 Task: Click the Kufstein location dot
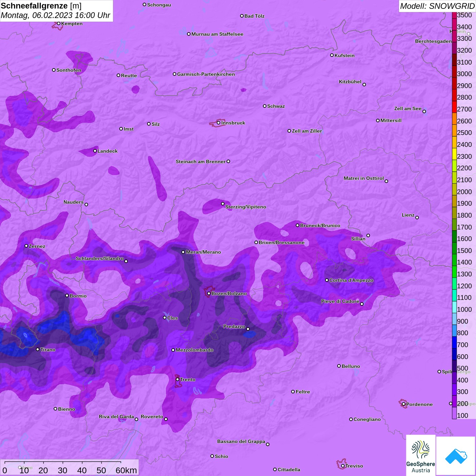pos(332,55)
